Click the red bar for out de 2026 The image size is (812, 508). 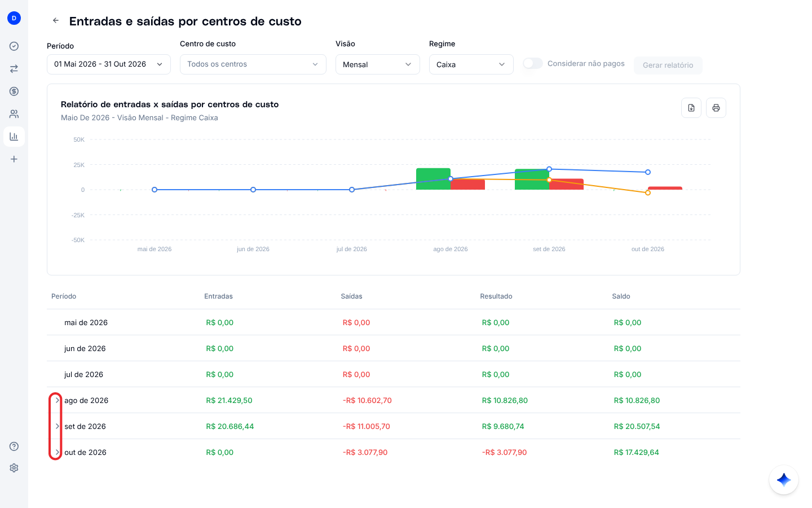point(665,188)
